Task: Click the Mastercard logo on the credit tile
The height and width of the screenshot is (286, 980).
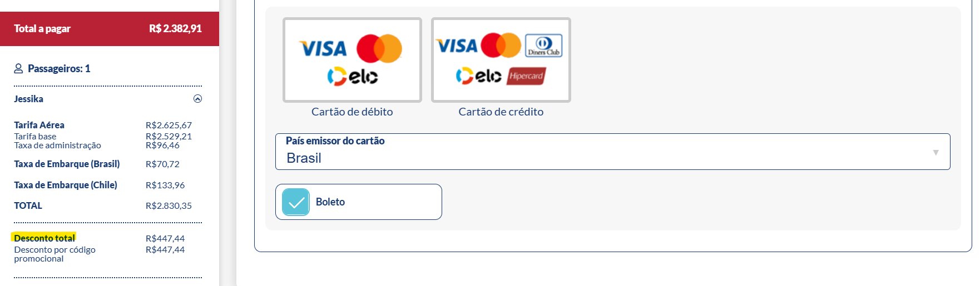Action: point(501,46)
